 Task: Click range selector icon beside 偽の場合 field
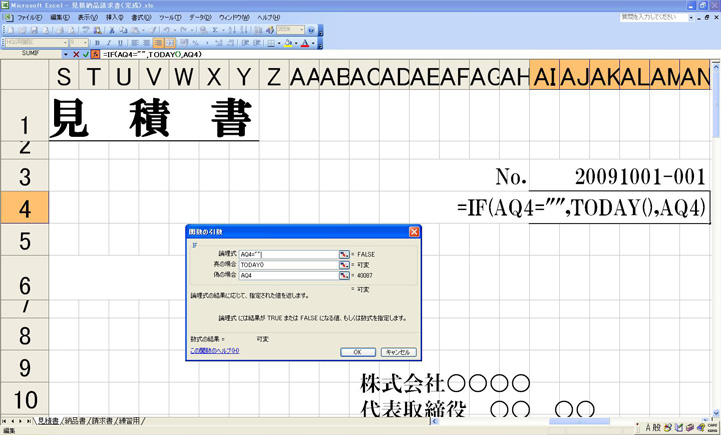click(x=344, y=275)
